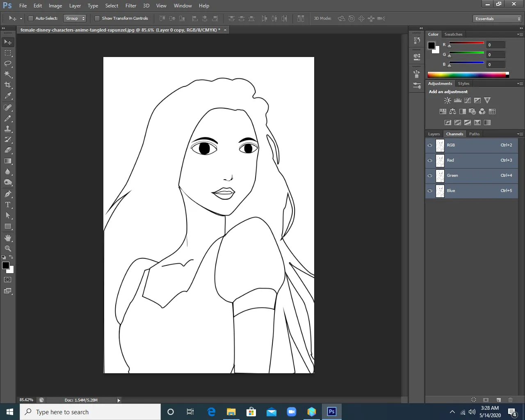The height and width of the screenshot is (420, 525).
Task: Click the zoom percentage field 85.62%
Action: tap(27, 400)
